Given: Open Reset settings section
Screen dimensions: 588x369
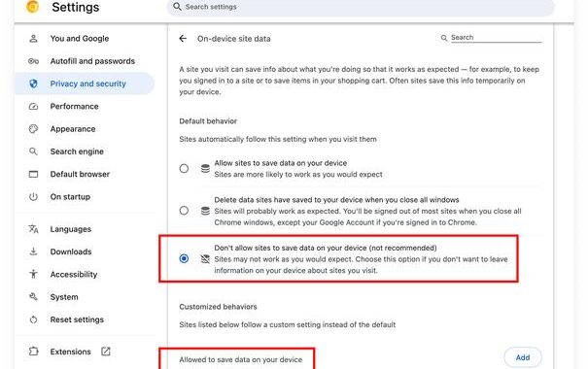Looking at the screenshot, I should pos(77,319).
